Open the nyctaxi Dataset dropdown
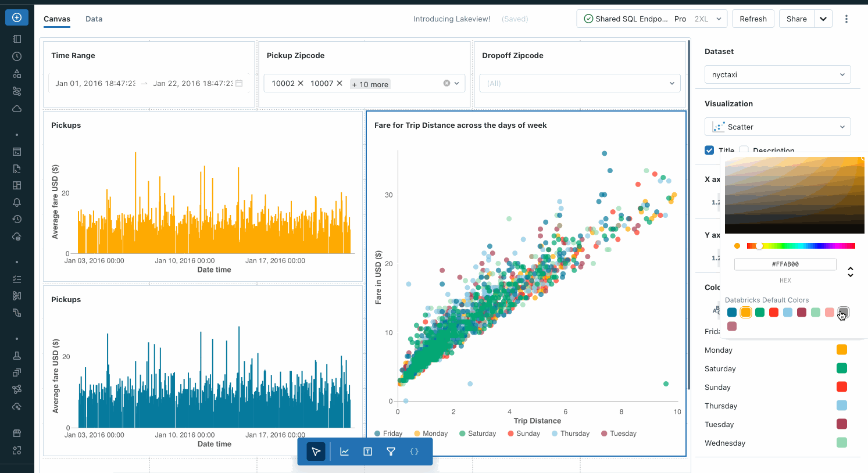This screenshot has height=473, width=868. (777, 74)
